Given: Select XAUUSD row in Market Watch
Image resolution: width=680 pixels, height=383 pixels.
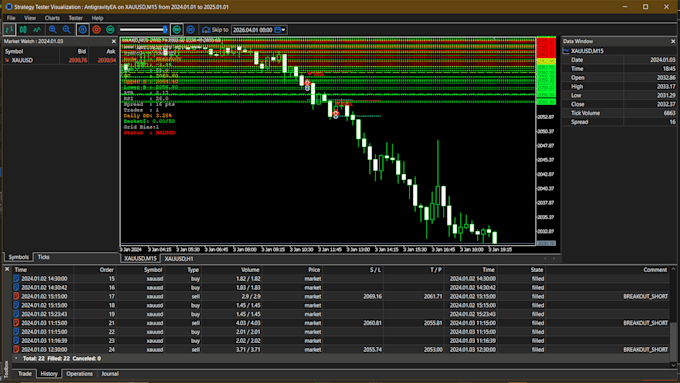Looking at the screenshot, I should [x=60, y=60].
